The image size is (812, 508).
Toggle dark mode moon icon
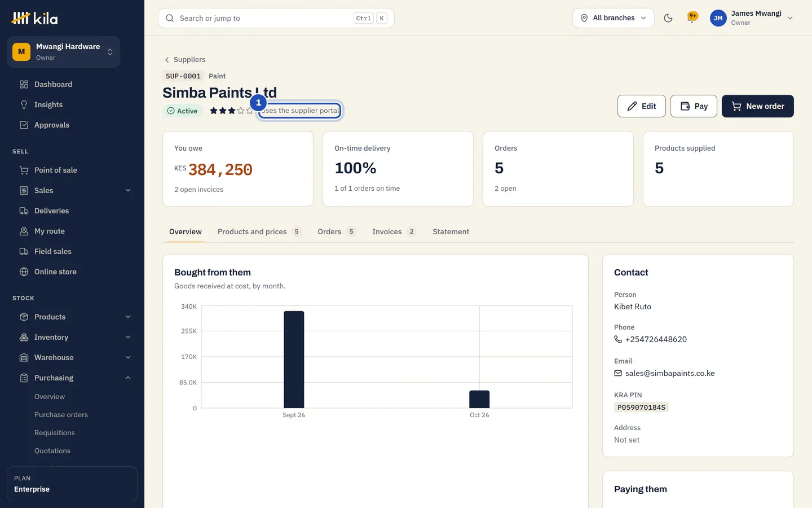[668, 18]
